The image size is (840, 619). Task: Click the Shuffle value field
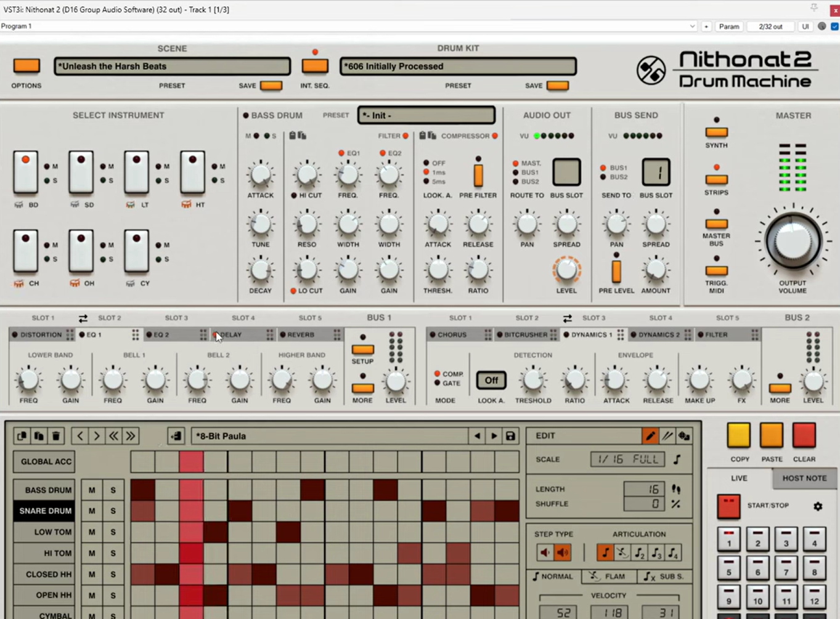pyautogui.click(x=644, y=504)
